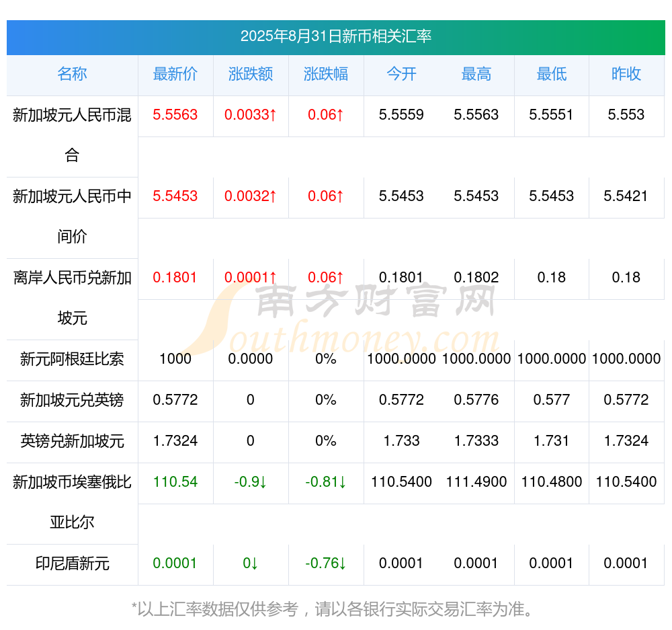Click change amount 0.0000
The width and height of the screenshot is (672, 630).
(x=251, y=359)
